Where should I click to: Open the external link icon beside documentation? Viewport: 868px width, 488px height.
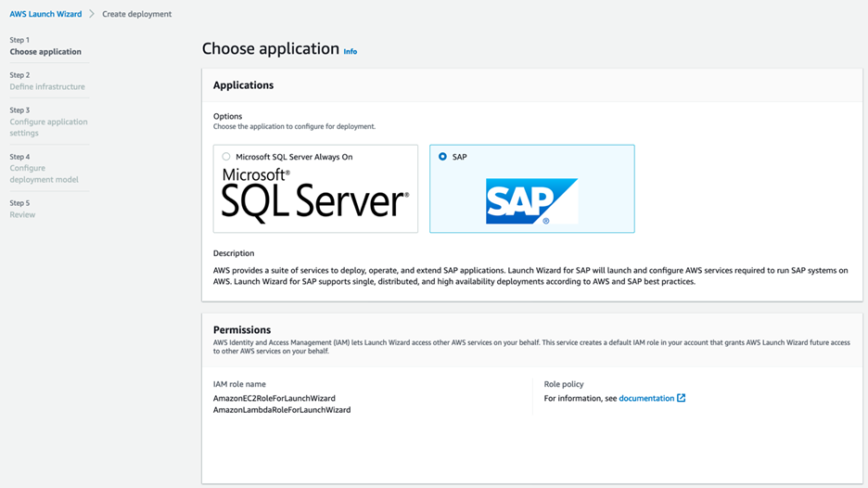point(682,398)
